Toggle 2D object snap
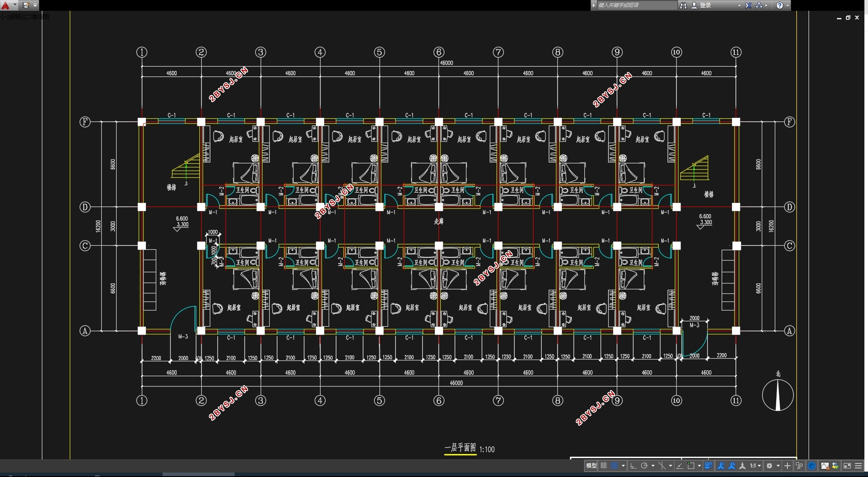This screenshot has height=477, width=868. click(691, 466)
